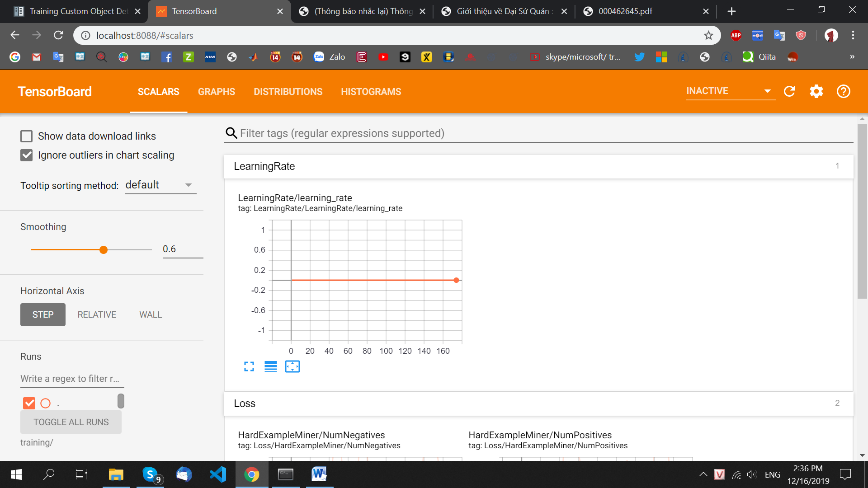The image size is (868, 488).
Task: Open Adblock Plus extension icon
Action: tap(736, 35)
